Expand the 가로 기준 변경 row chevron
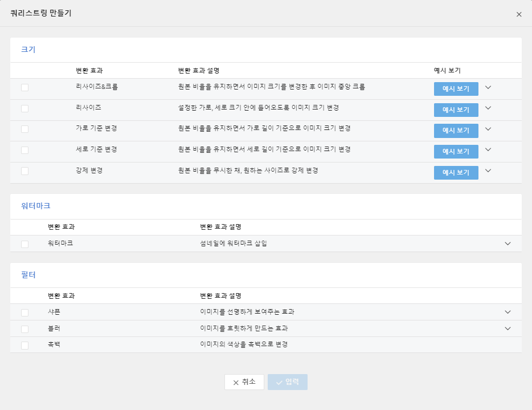532x410 pixels. click(488, 129)
